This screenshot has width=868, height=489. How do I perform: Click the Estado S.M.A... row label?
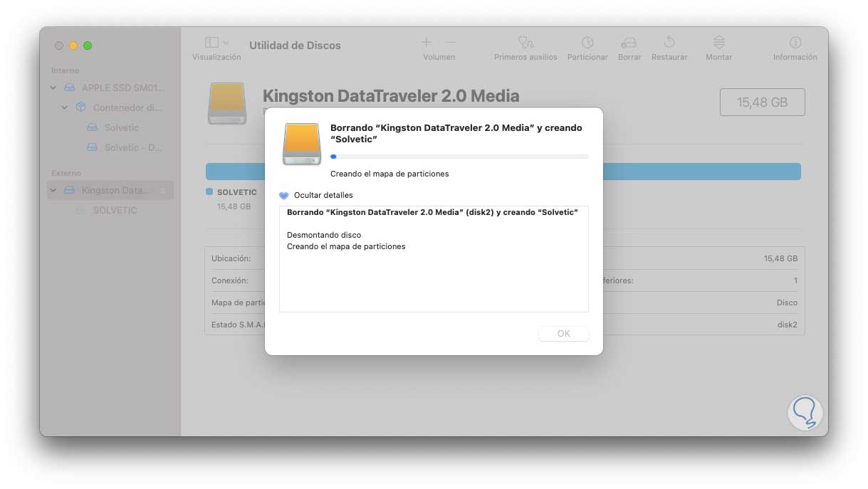point(238,325)
